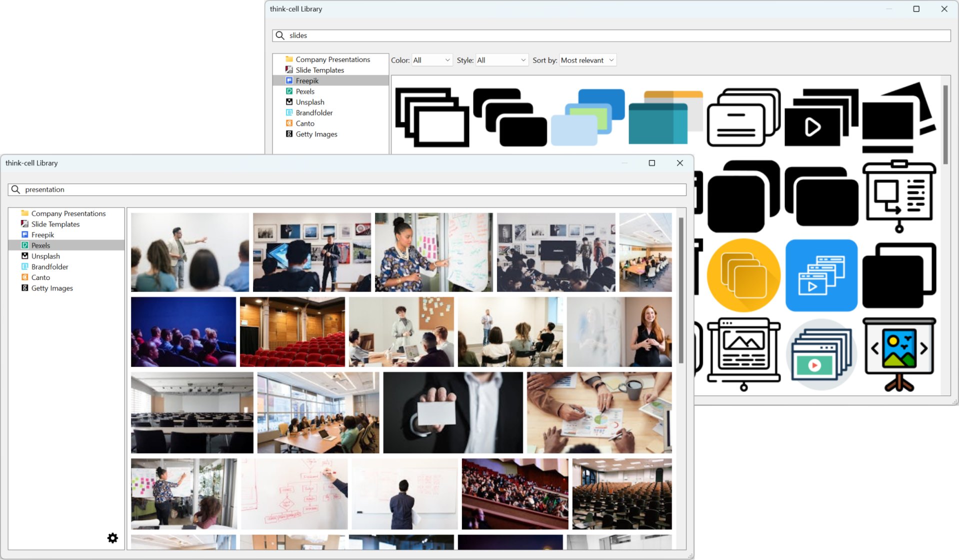Select Unsplash in the back window sidebar
This screenshot has width=959, height=560.
coord(330,102)
